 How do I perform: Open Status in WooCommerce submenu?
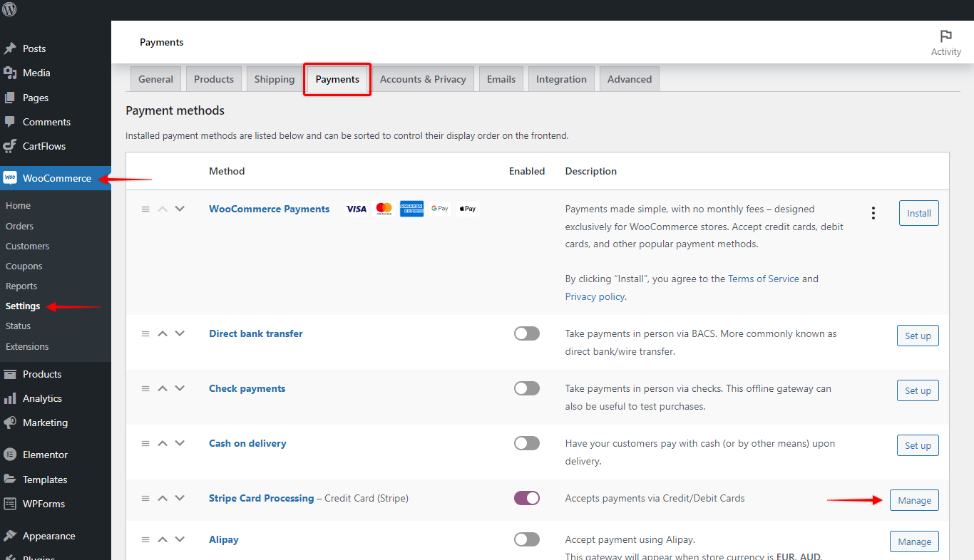pos(19,326)
